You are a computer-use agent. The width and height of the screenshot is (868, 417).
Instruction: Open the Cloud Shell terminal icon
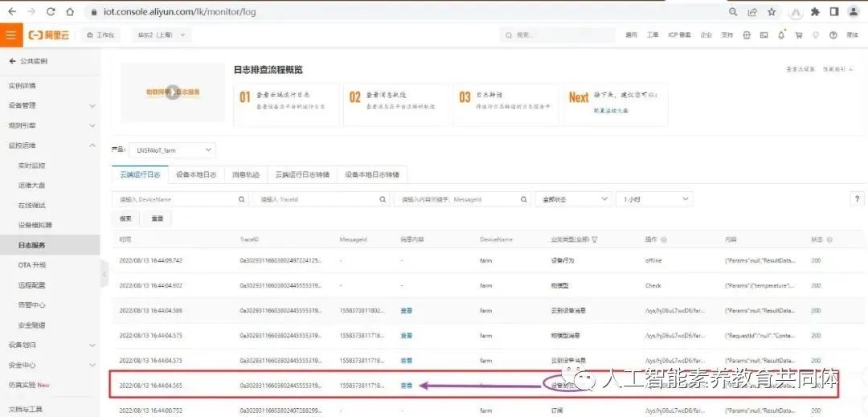point(764,35)
